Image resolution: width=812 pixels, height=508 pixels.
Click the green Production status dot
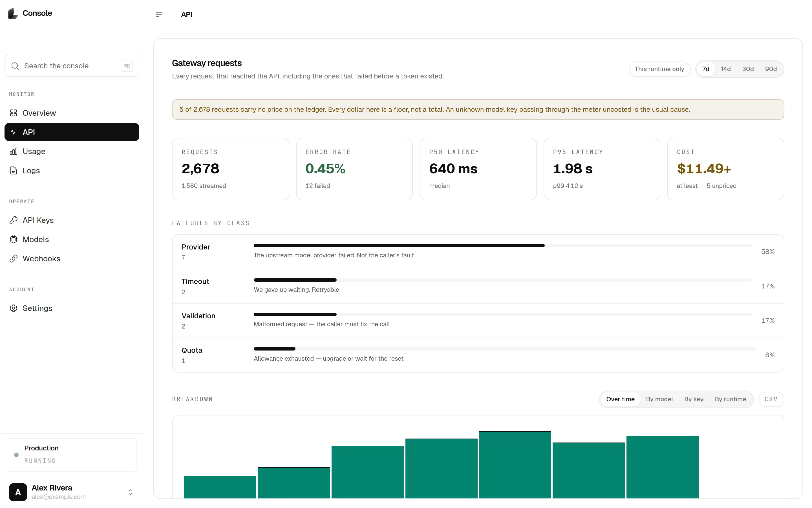point(16,455)
